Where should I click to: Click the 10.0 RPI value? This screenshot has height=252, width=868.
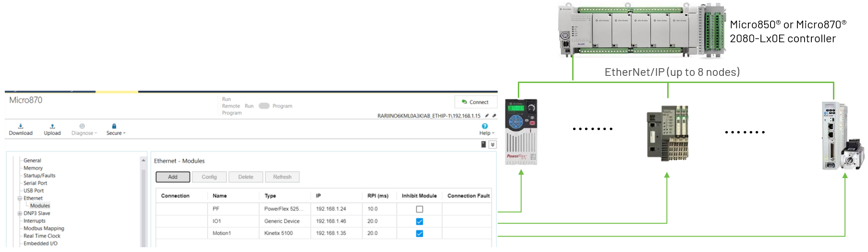372,209
